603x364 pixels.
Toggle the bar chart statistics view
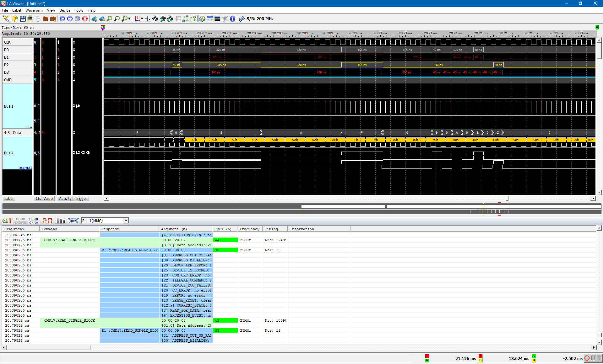click(60, 221)
